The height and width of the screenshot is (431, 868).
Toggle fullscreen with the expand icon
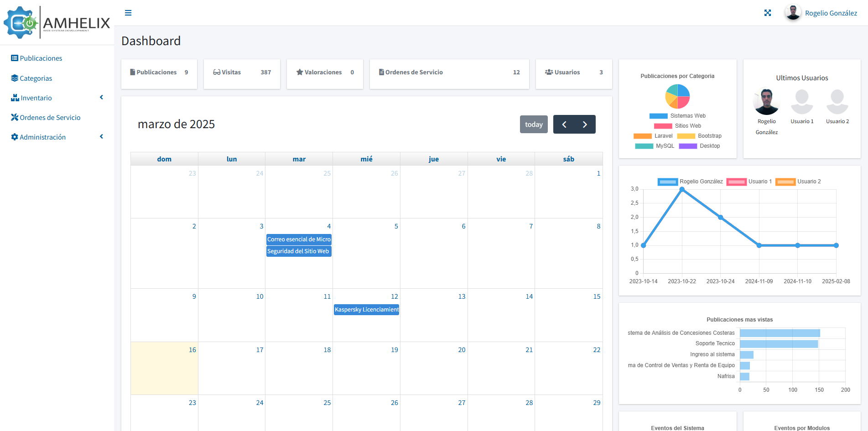(768, 13)
